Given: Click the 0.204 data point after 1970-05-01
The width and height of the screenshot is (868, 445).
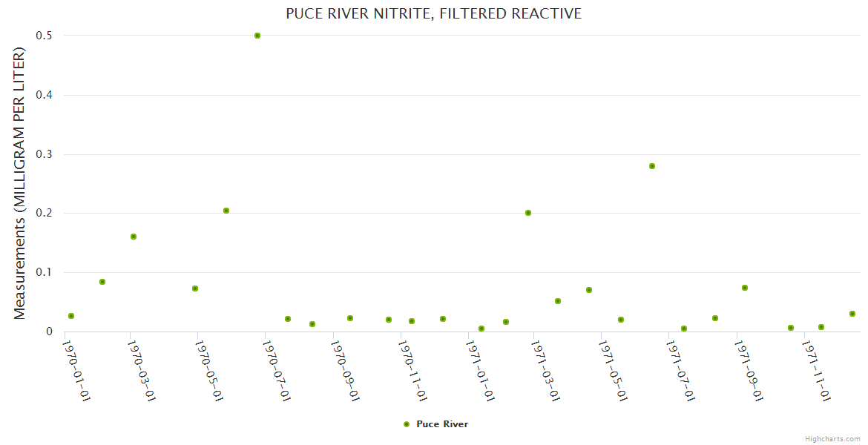Looking at the screenshot, I should [226, 211].
